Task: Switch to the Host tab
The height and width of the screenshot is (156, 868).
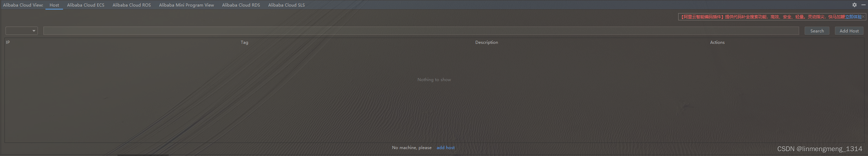Action: [x=54, y=5]
